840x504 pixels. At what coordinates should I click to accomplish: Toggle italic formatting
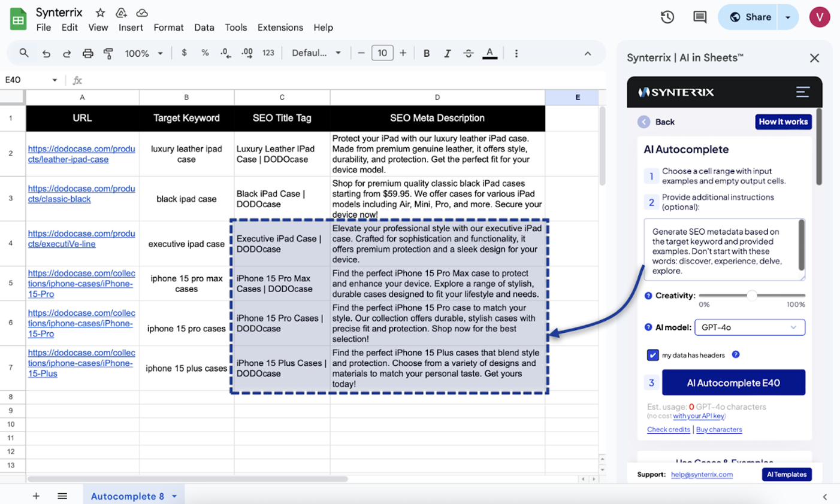(x=447, y=53)
